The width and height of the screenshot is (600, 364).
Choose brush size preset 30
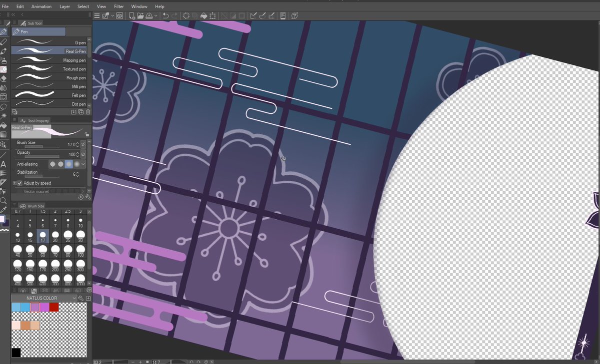tap(80, 236)
